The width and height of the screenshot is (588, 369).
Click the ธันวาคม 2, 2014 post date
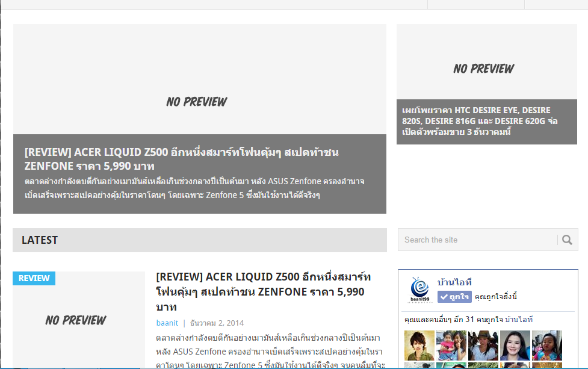click(217, 323)
